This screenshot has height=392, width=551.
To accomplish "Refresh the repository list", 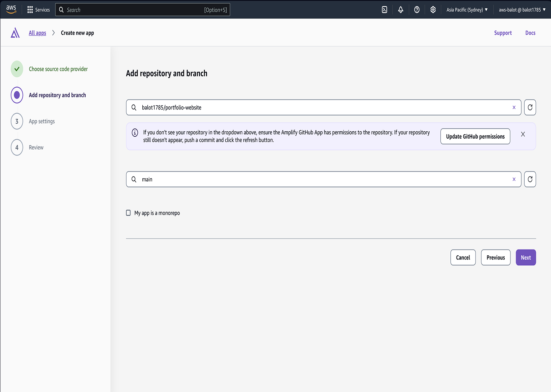I will [530, 108].
